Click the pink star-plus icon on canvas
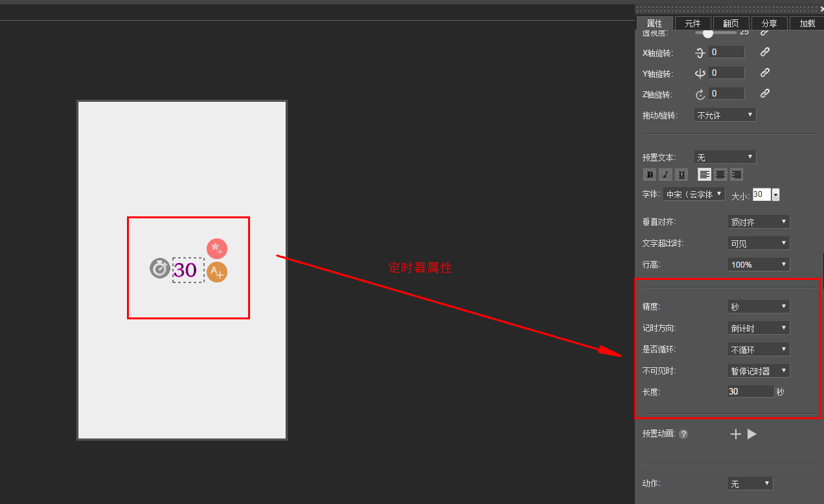 217,249
